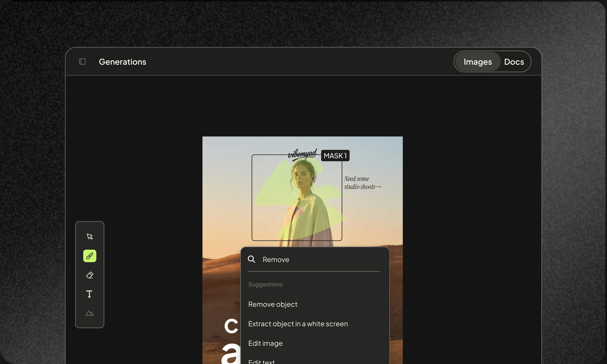Click the Generations title

coord(122,62)
